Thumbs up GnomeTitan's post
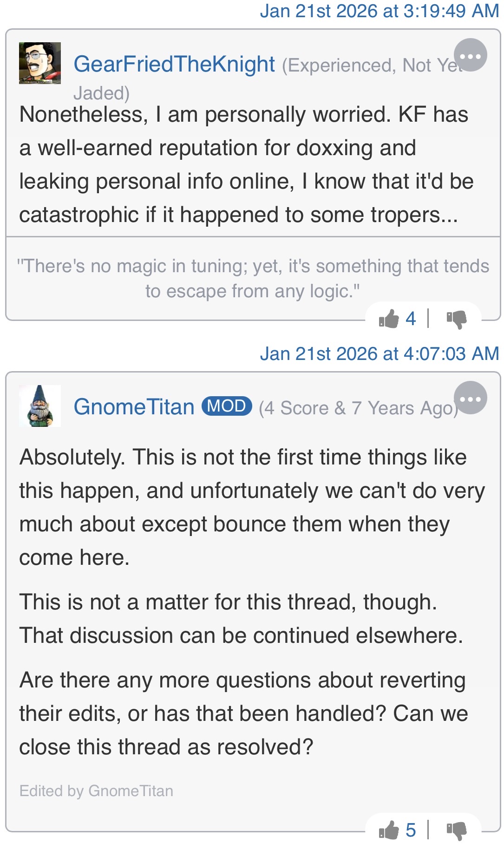This screenshot has width=504, height=850. [x=389, y=830]
